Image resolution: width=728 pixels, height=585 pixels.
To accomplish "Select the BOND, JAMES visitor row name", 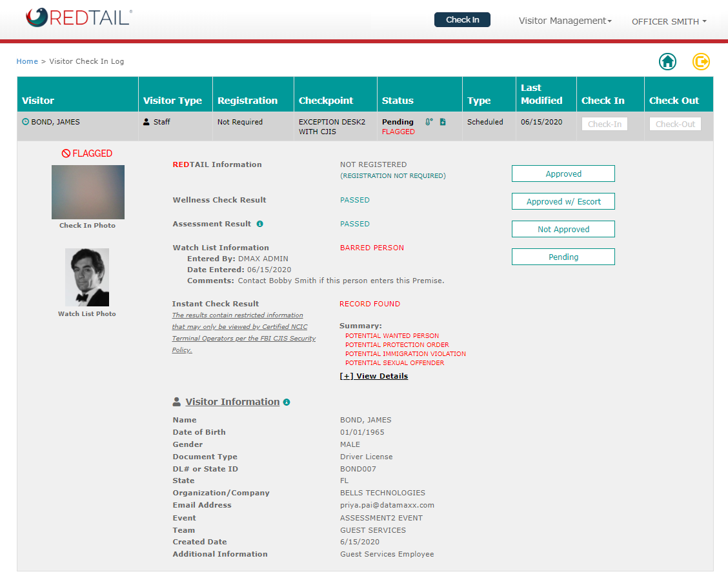I will [x=56, y=122].
